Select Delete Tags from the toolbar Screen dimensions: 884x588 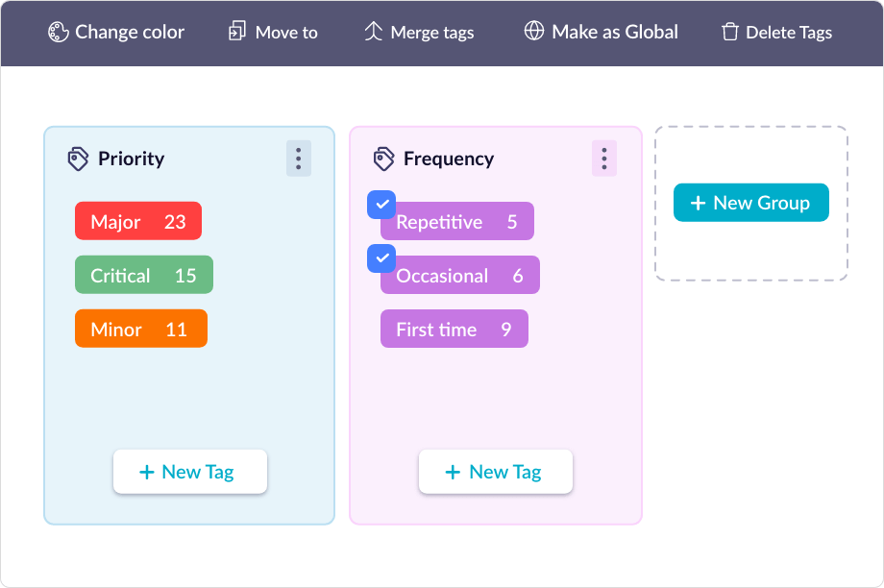[x=775, y=32]
